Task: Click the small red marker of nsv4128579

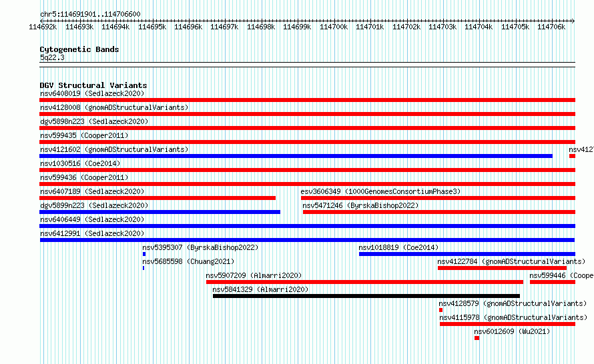Action: [440, 310]
